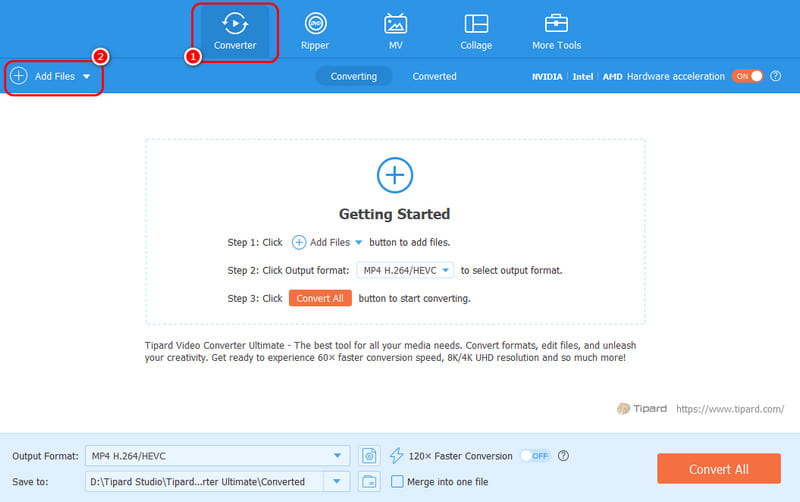Open Hardware acceleration help icon
The height and width of the screenshot is (502, 800).
click(x=776, y=76)
